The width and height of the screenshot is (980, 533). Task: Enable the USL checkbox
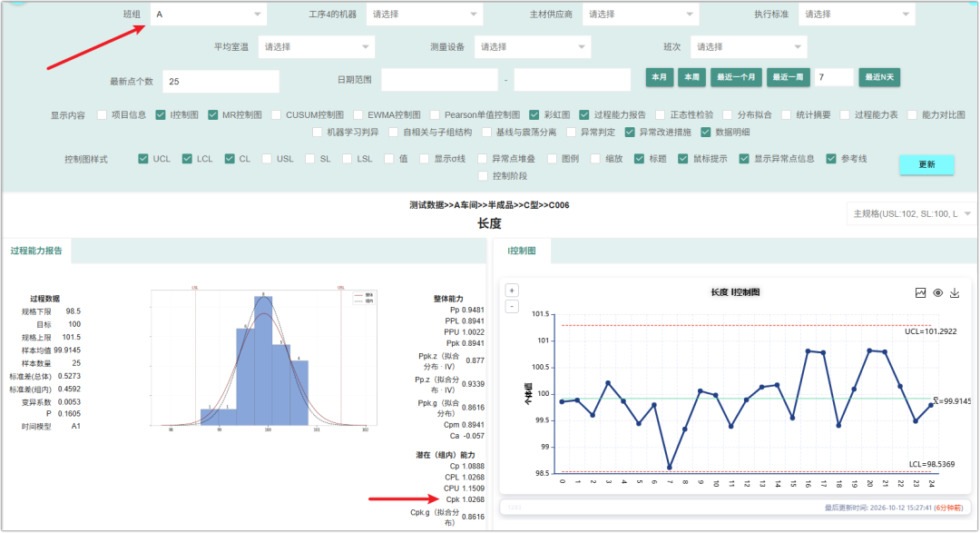coord(267,159)
